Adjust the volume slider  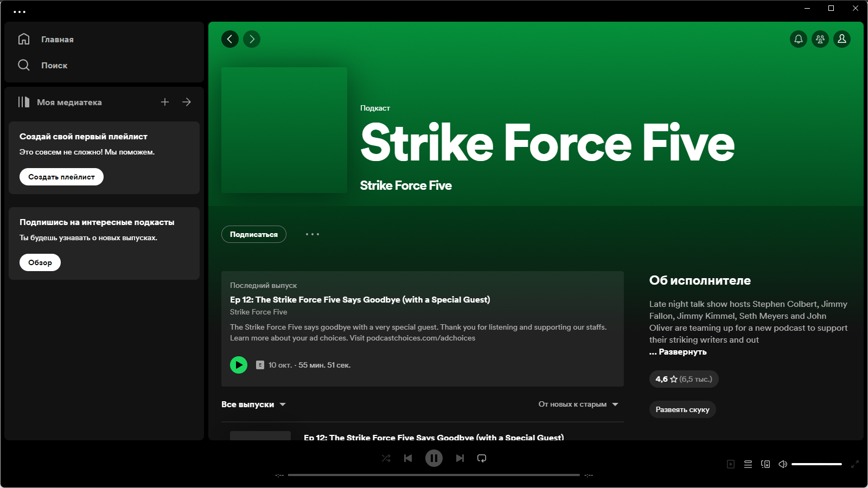[x=816, y=464]
